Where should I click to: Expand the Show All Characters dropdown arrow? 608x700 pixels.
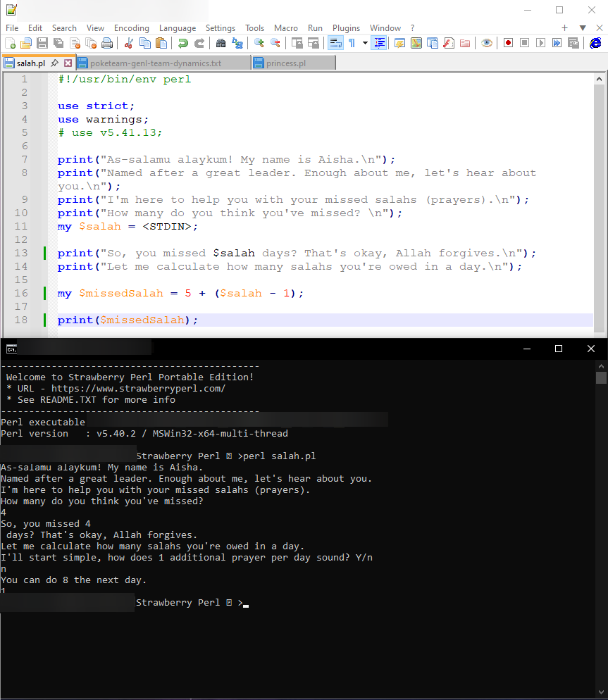coord(365,43)
